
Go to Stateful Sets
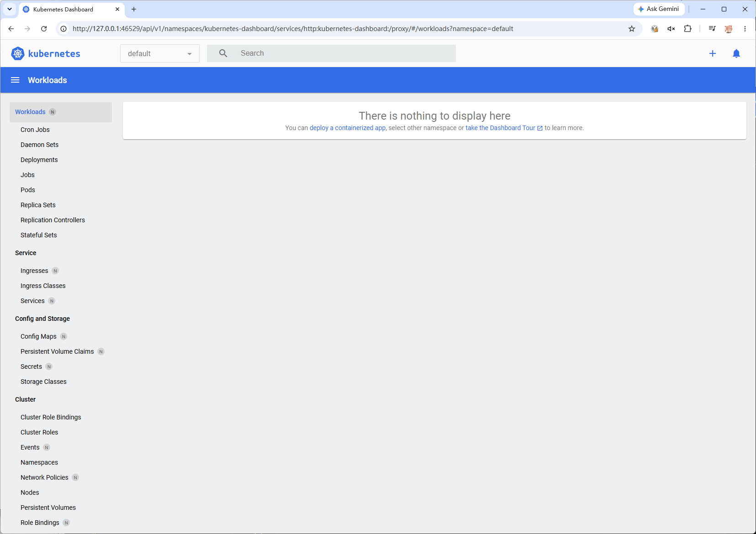(x=39, y=235)
